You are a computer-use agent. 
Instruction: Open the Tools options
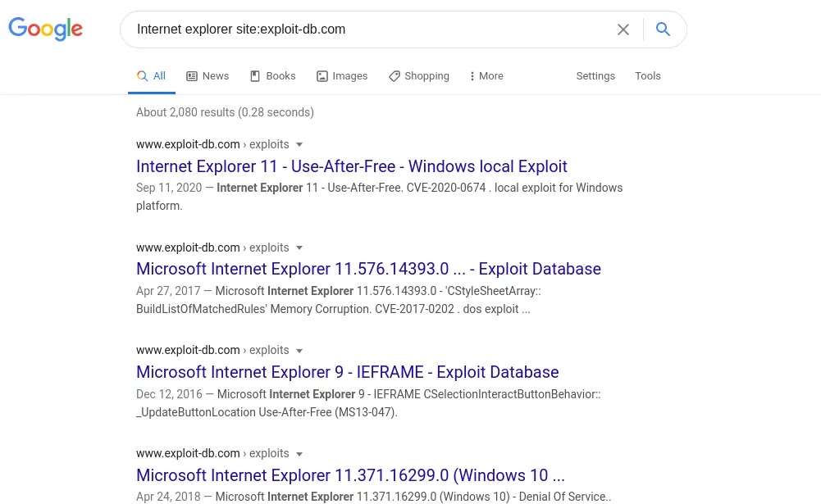pyautogui.click(x=647, y=76)
